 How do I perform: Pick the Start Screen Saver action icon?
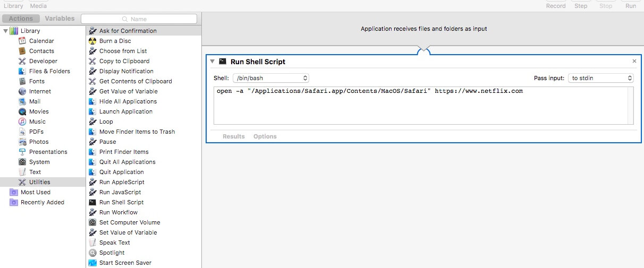point(92,263)
